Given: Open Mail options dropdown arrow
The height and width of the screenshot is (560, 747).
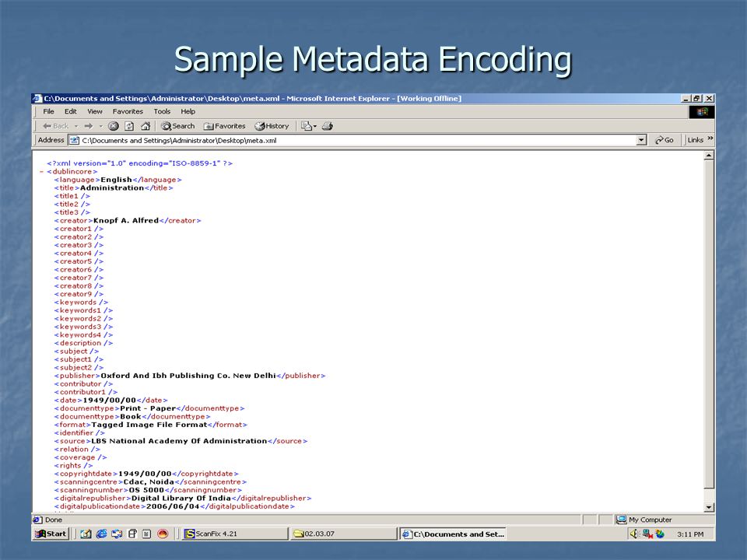Looking at the screenshot, I should (x=315, y=127).
